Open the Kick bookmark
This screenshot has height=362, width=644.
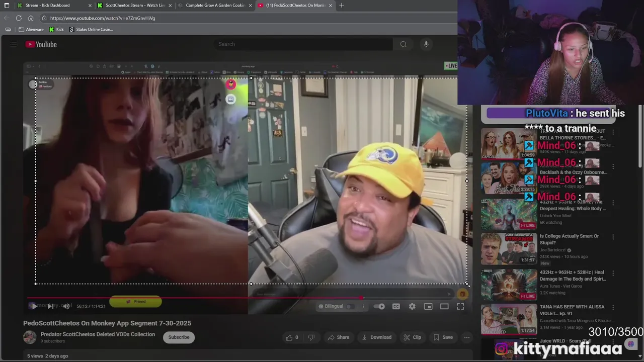coord(56,29)
